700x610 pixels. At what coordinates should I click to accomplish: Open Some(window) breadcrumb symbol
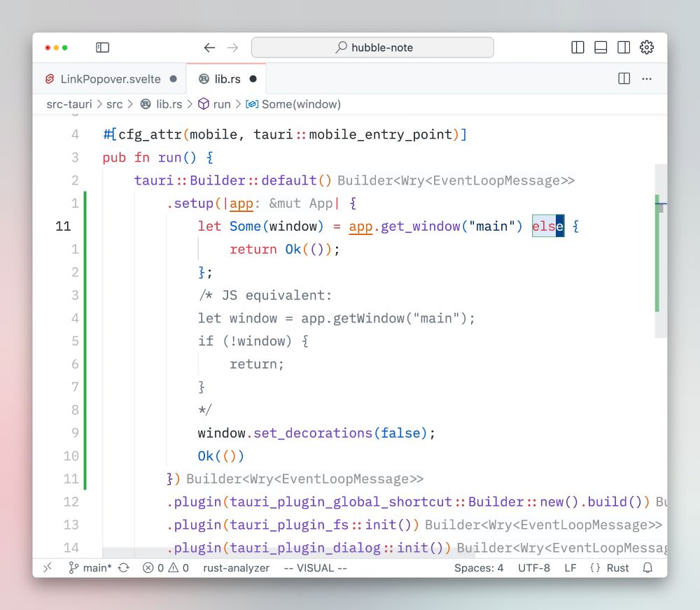coord(293,104)
